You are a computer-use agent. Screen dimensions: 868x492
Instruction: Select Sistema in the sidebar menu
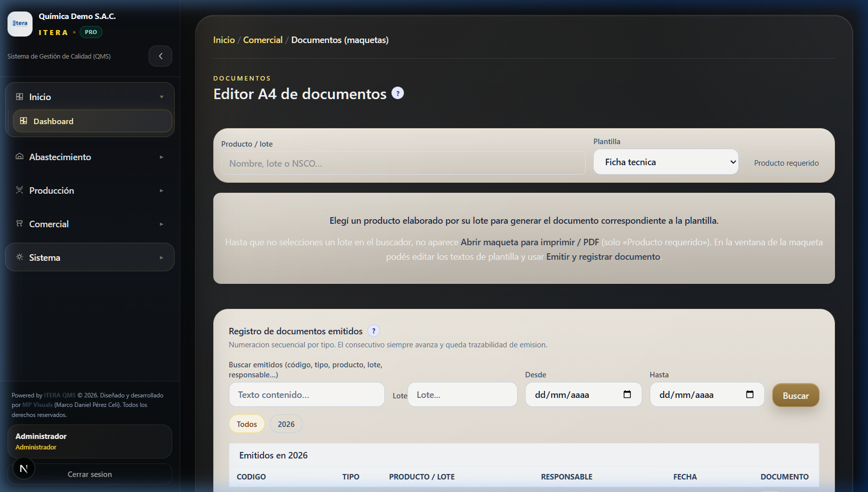click(x=90, y=257)
